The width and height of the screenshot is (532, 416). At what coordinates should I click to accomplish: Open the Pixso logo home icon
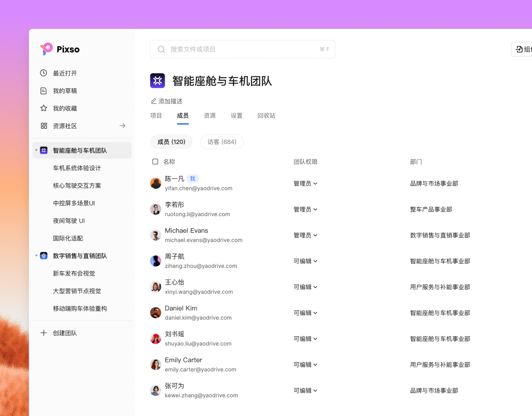coord(47,49)
